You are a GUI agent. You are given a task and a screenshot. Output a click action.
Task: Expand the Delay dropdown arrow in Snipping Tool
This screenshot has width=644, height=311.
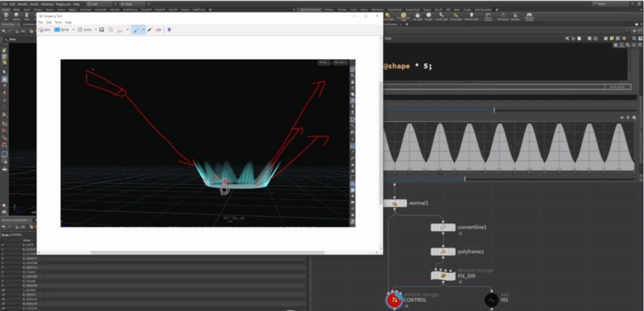point(96,29)
